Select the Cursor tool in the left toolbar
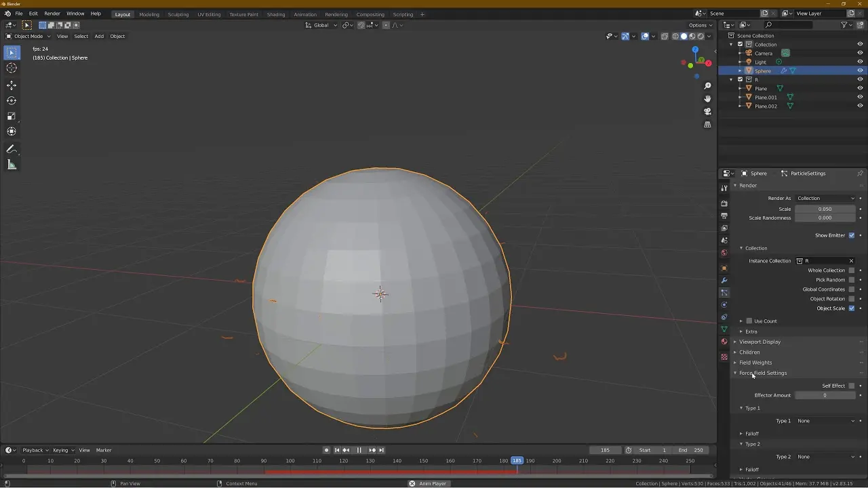 [x=12, y=68]
